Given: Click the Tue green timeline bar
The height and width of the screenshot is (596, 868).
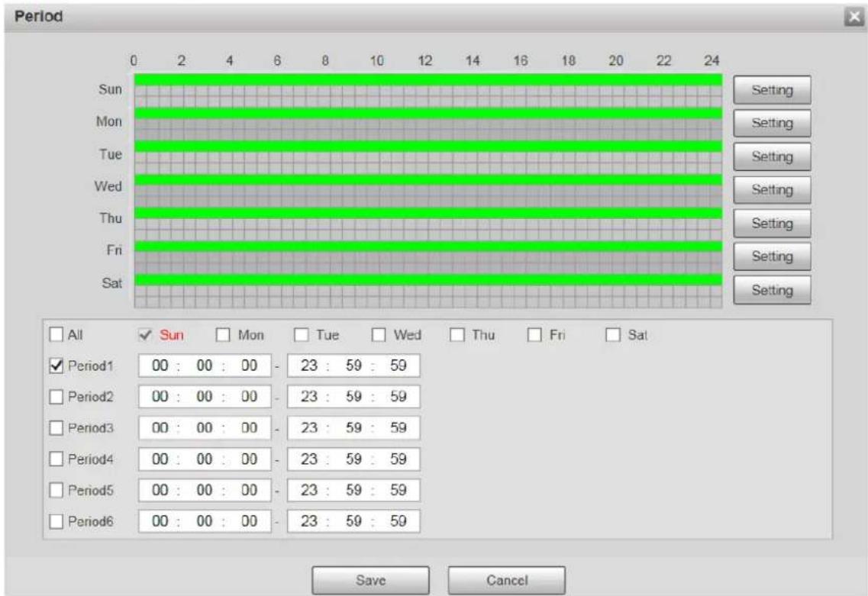Looking at the screenshot, I should pos(428,147).
